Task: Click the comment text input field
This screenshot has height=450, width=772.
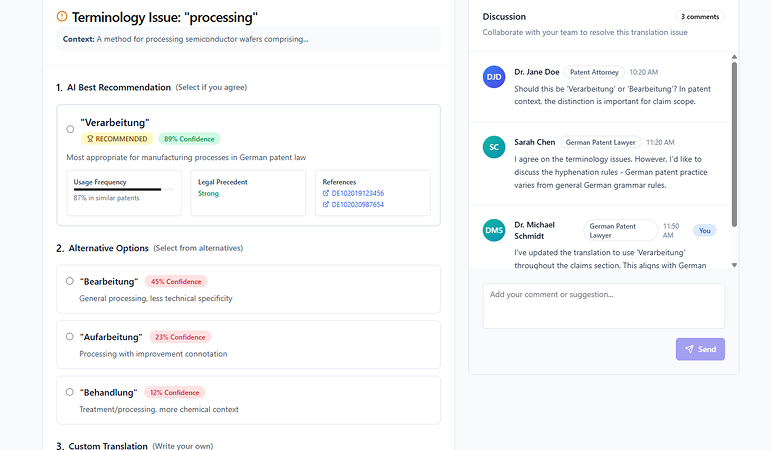Action: (603, 306)
